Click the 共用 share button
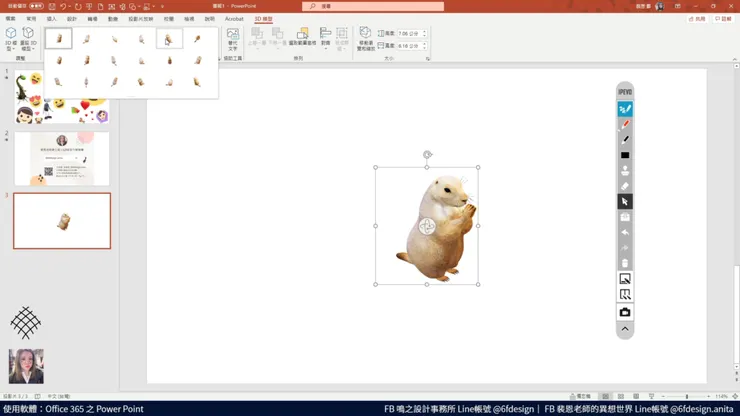740x416 pixels. tap(697, 19)
